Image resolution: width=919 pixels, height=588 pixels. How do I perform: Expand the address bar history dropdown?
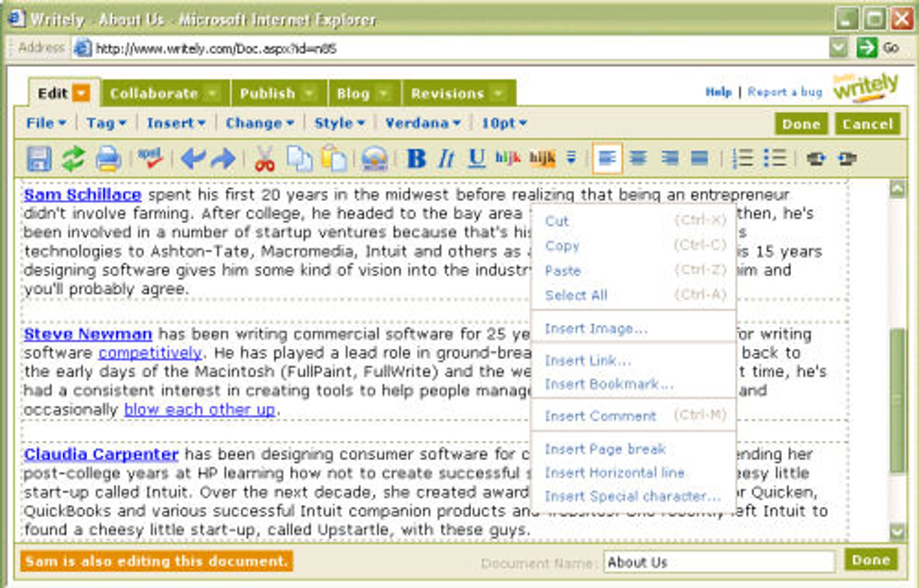click(839, 48)
